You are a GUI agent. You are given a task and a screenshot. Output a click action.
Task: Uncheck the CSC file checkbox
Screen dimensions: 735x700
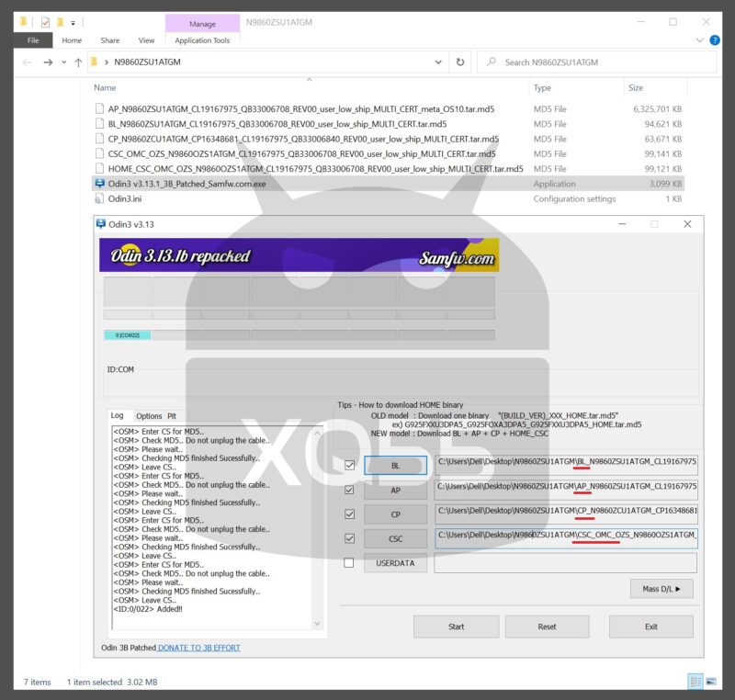click(x=349, y=538)
